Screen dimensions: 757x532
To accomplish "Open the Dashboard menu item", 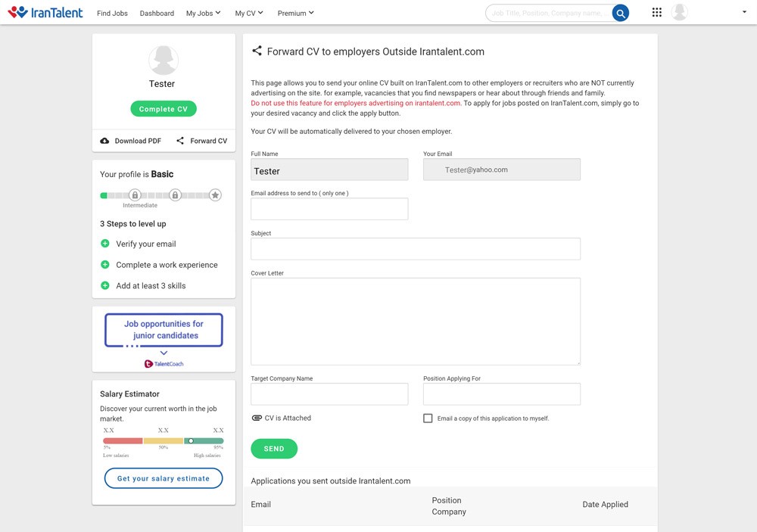I will click(x=157, y=13).
